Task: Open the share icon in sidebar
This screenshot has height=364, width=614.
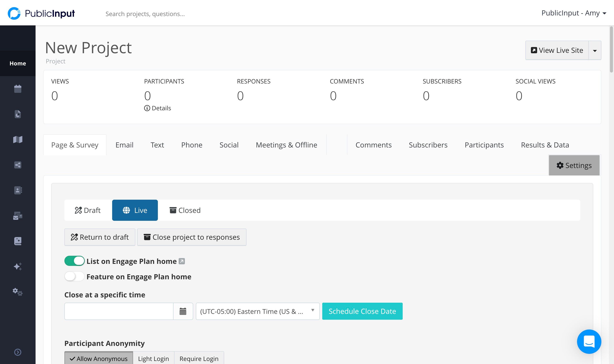Action: click(x=18, y=165)
